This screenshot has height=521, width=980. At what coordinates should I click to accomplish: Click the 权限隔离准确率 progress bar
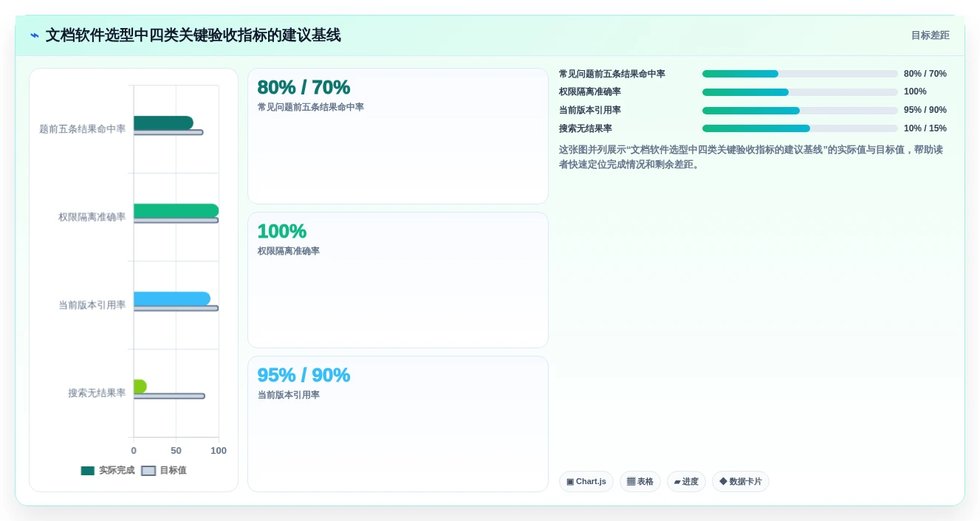click(x=800, y=92)
